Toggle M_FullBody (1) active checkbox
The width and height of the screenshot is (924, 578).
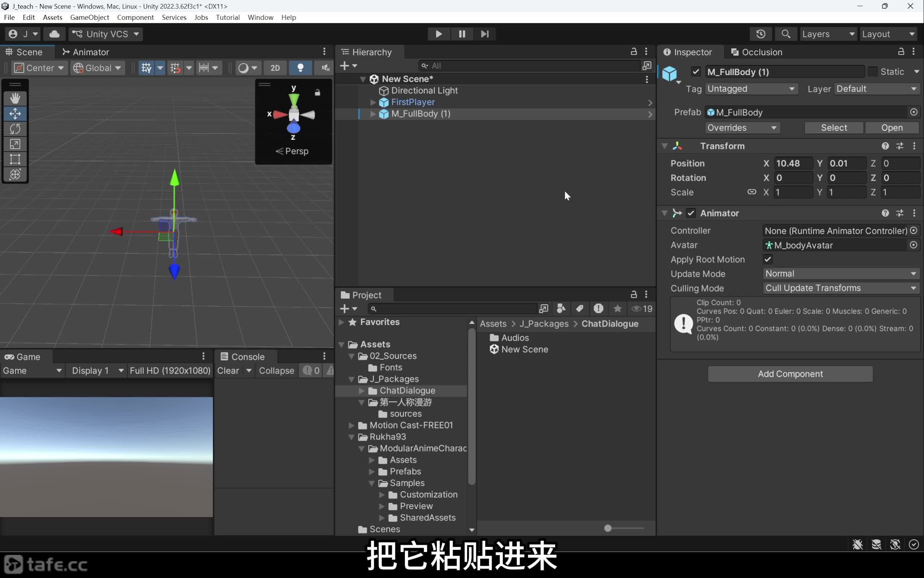pos(696,72)
